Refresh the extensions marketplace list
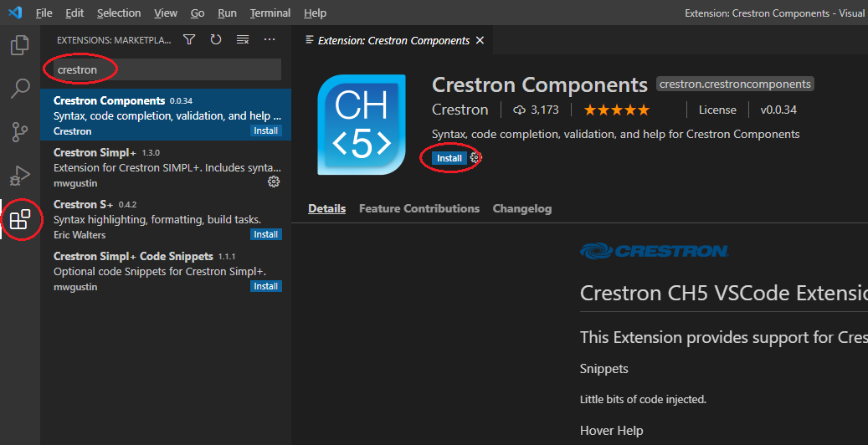This screenshot has height=445, width=868. point(216,39)
